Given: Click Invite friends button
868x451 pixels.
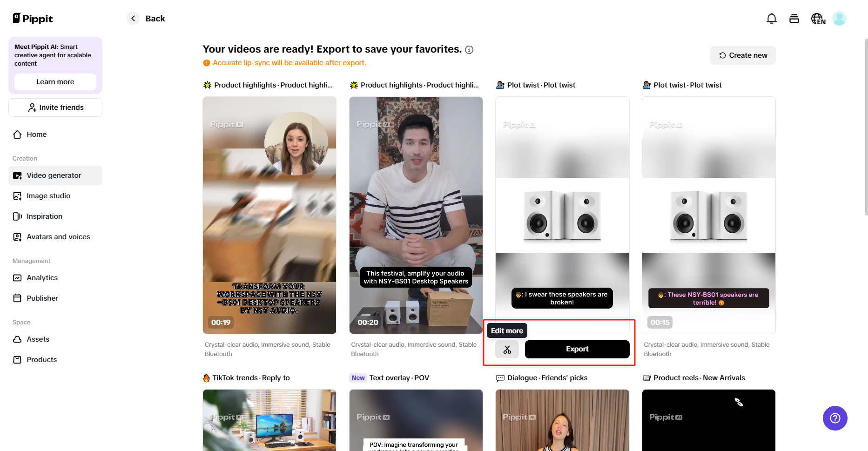Looking at the screenshot, I should click(x=55, y=108).
